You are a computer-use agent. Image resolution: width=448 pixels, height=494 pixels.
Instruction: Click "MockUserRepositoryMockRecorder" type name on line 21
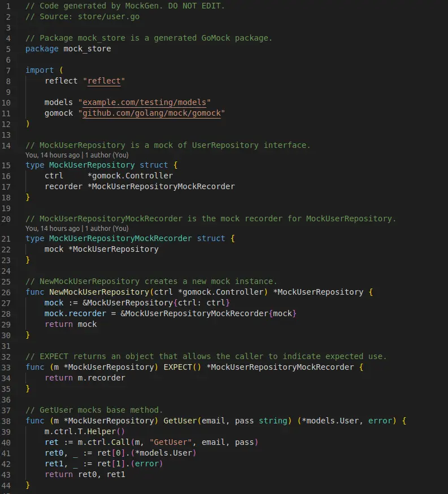pos(120,238)
